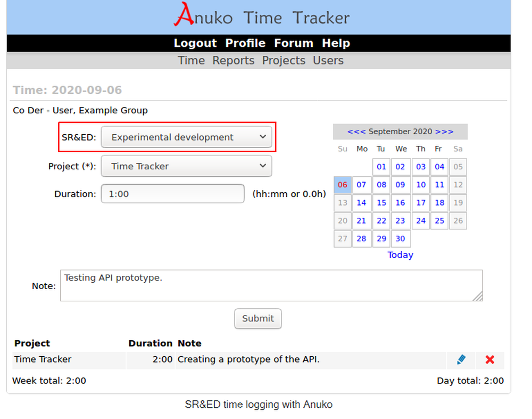This screenshot has width=532, height=419.
Task: Select September 05 in the calendar
Action: tap(458, 167)
